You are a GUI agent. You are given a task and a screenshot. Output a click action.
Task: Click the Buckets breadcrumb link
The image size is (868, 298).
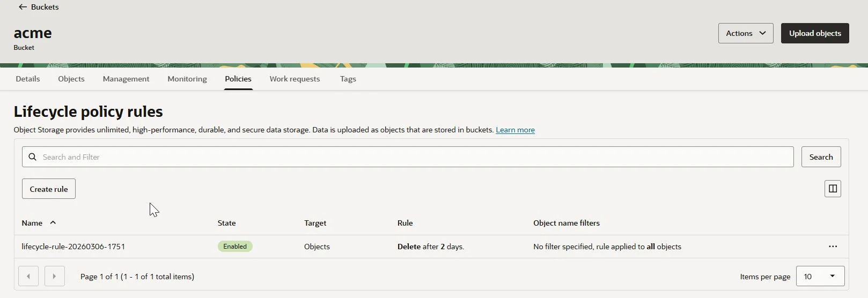[x=45, y=7]
